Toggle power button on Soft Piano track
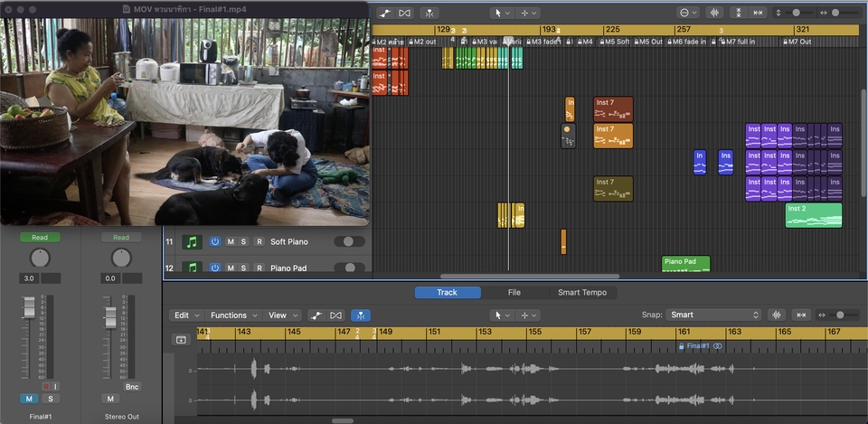The width and height of the screenshot is (868, 424). pyautogui.click(x=215, y=241)
